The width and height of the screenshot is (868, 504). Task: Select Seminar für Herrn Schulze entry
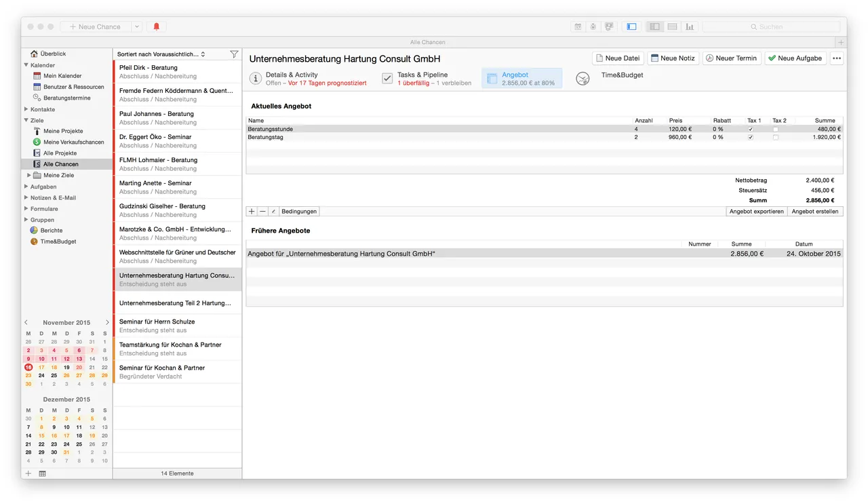[x=177, y=326]
